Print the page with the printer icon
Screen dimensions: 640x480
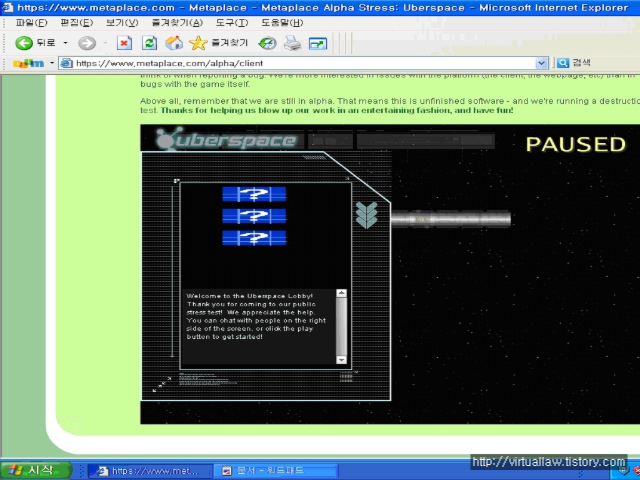pyautogui.click(x=292, y=43)
